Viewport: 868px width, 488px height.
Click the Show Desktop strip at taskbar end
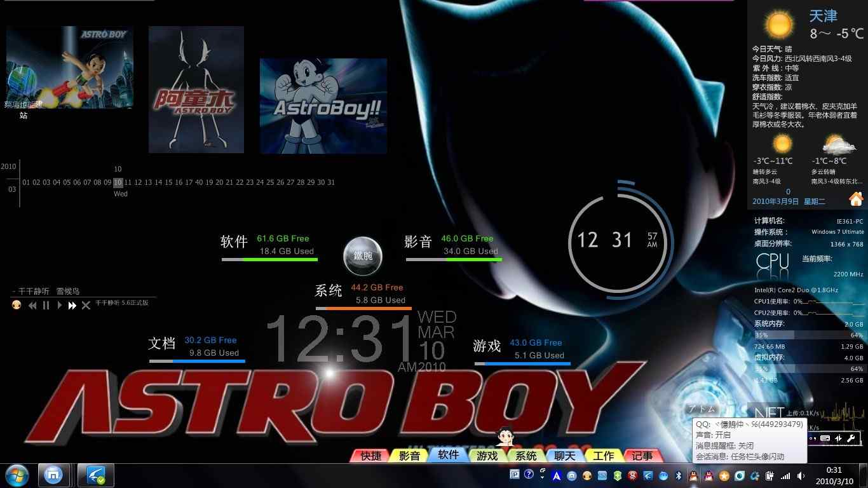click(863, 475)
